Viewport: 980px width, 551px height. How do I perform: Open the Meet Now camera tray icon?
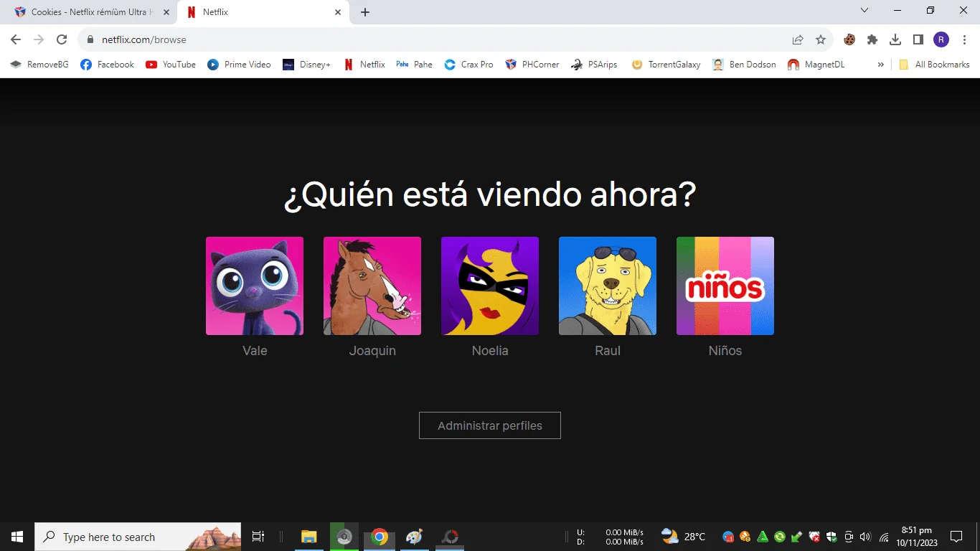coord(849,537)
